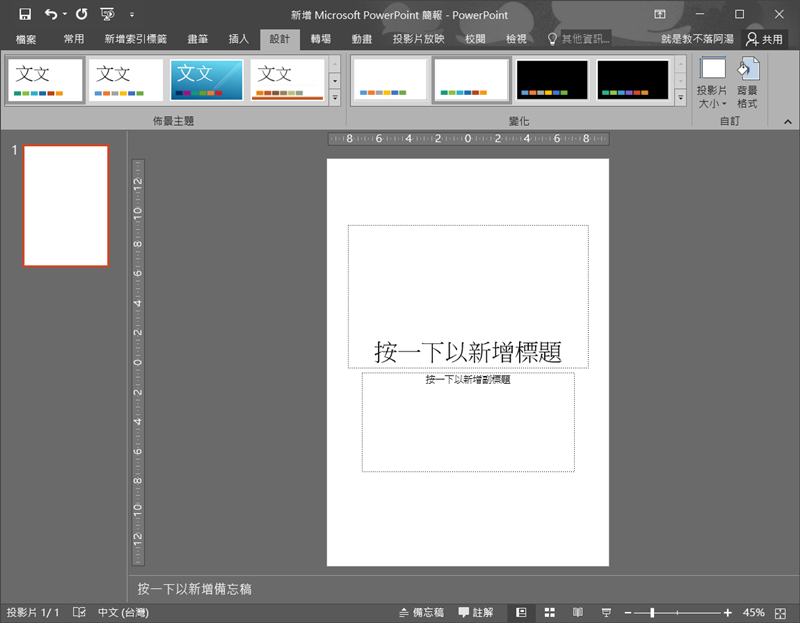Click the zoom slider handle
The height and width of the screenshot is (623, 800).
pos(652,612)
